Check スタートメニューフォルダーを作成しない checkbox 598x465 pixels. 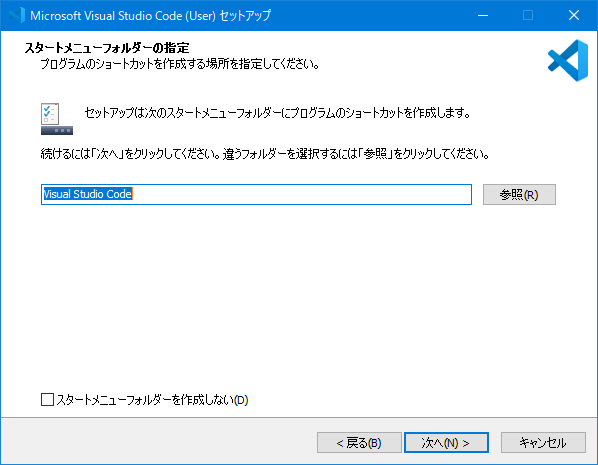pyautogui.click(x=47, y=399)
